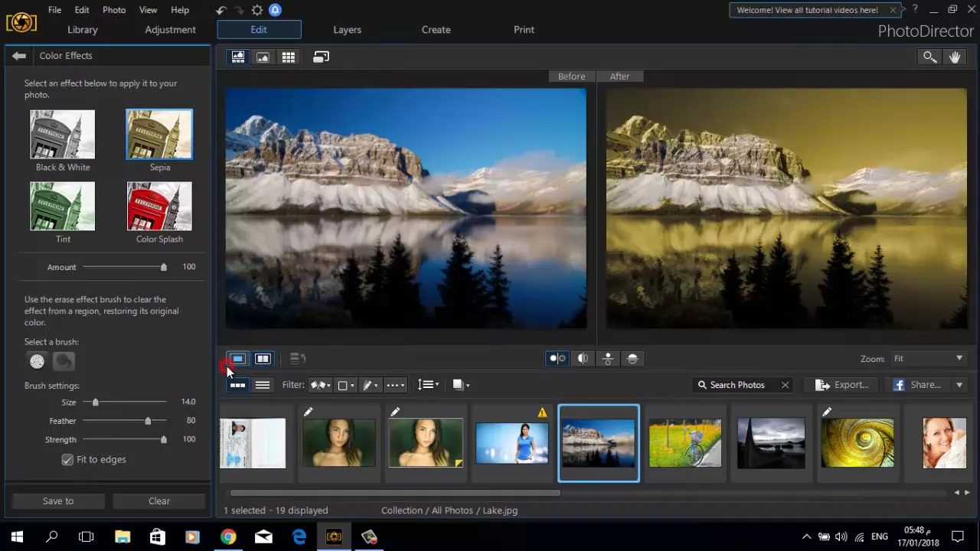The height and width of the screenshot is (551, 980).
Task: Apply the Sepia effect
Action: point(159,134)
